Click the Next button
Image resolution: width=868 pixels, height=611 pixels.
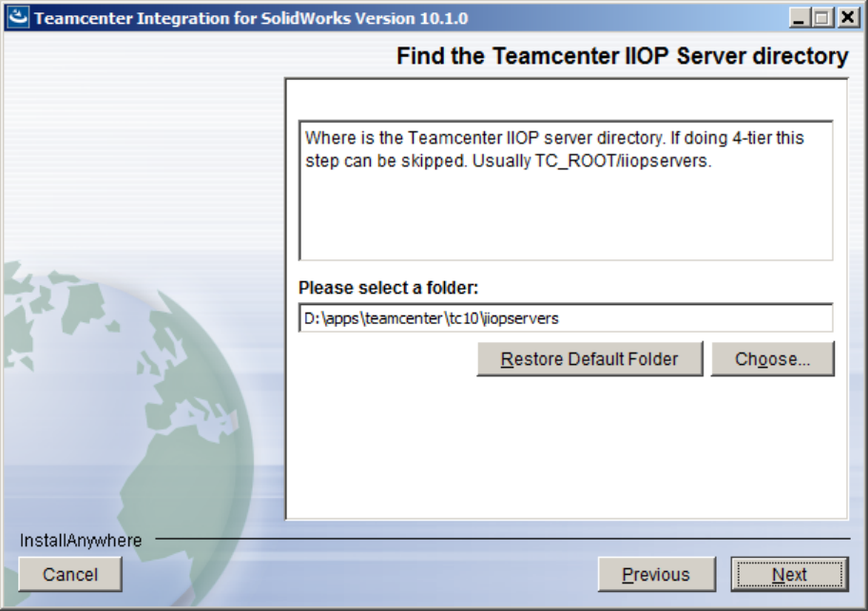click(789, 575)
